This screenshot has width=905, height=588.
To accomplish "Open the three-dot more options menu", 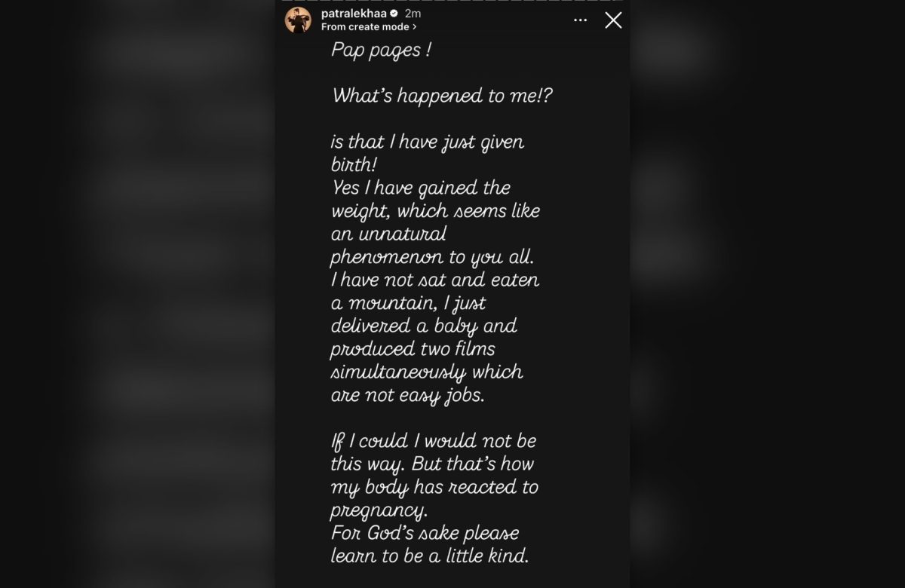I will [x=580, y=20].
